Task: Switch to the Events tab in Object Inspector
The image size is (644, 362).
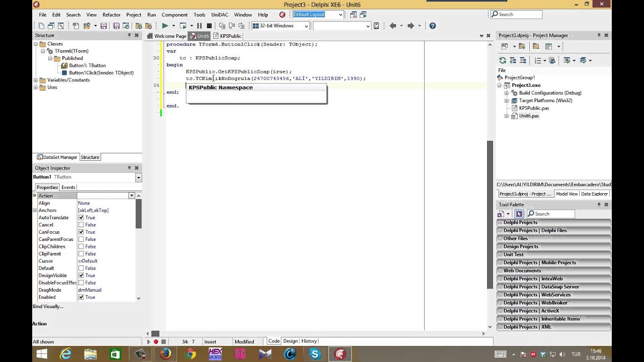Action: (68, 187)
